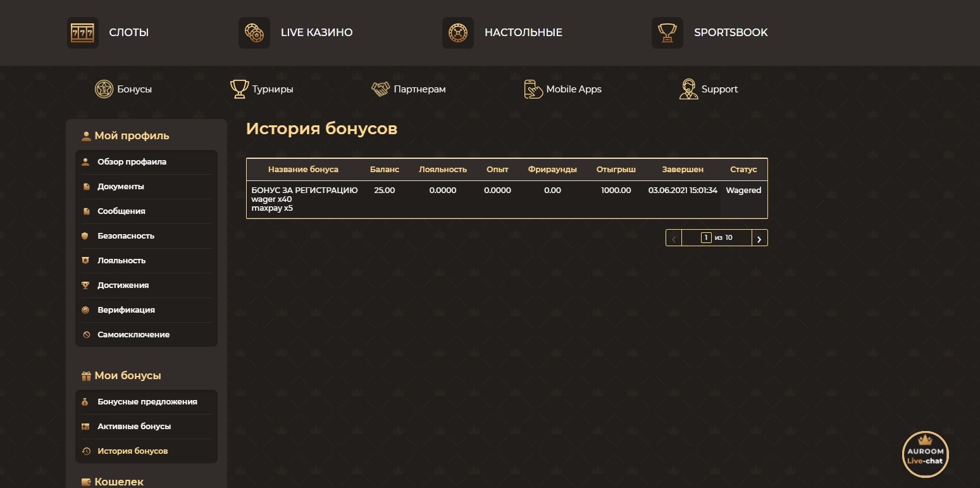Click the badge icon beside Лояльность
Screen dimensions: 980x488
tap(85, 261)
